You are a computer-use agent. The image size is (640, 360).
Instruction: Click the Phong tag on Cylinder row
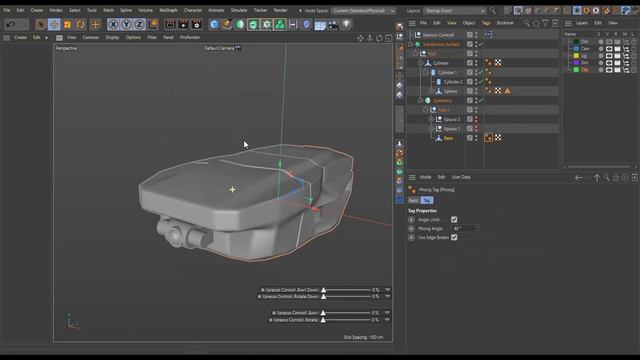click(x=489, y=62)
